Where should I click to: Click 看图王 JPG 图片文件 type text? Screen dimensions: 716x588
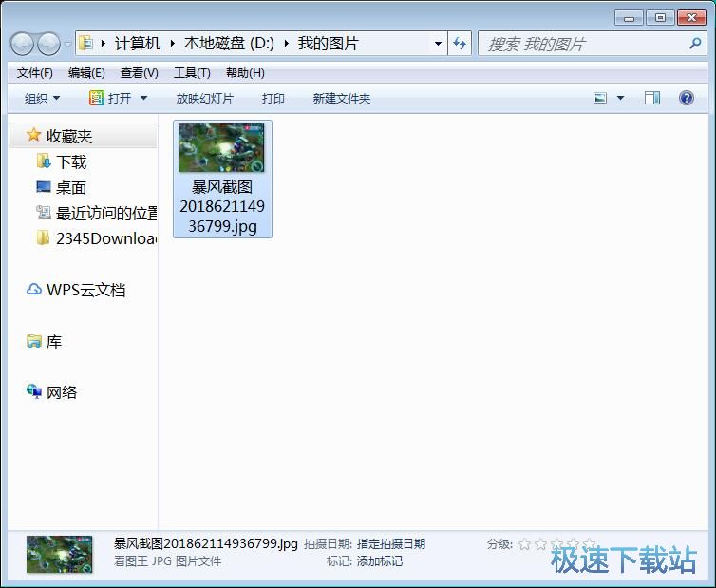point(167,561)
